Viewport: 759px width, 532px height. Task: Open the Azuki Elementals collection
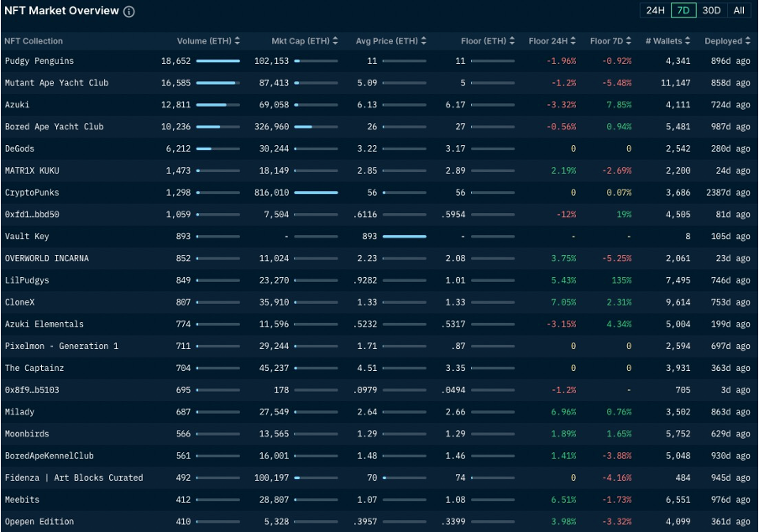(x=44, y=324)
